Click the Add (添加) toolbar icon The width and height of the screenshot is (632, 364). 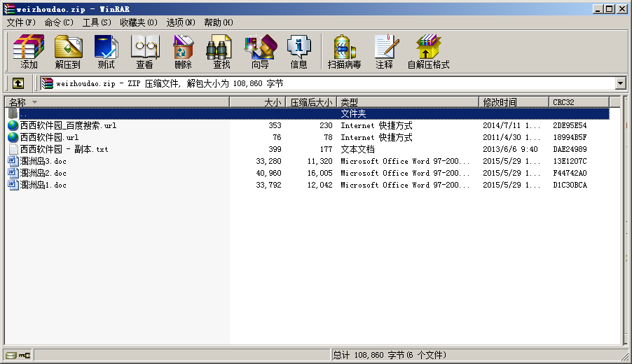click(29, 52)
